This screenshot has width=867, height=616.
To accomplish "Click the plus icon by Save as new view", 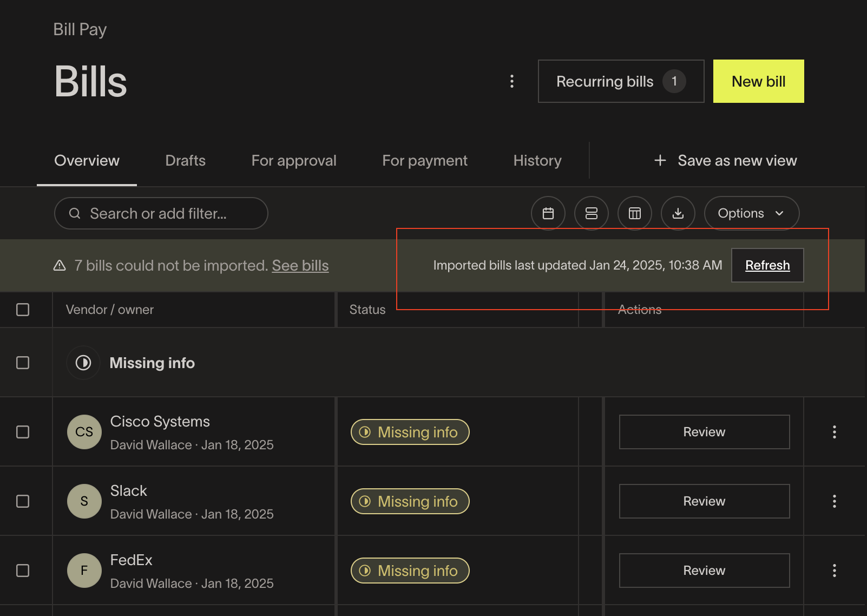I will click(660, 160).
